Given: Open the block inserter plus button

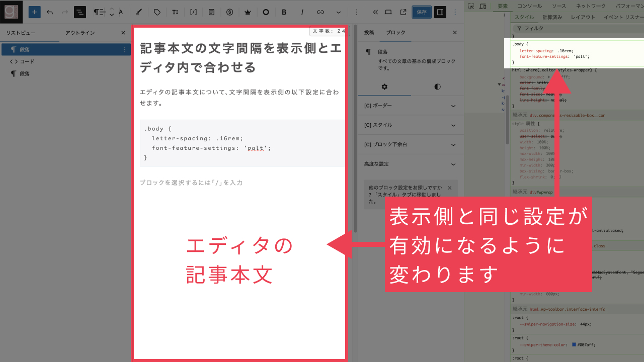Looking at the screenshot, I should 35,12.
